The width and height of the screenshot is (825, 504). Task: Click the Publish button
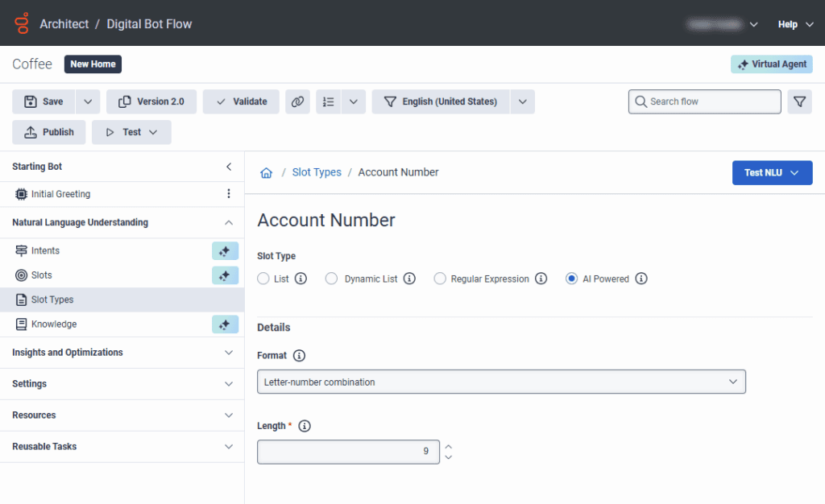point(49,132)
